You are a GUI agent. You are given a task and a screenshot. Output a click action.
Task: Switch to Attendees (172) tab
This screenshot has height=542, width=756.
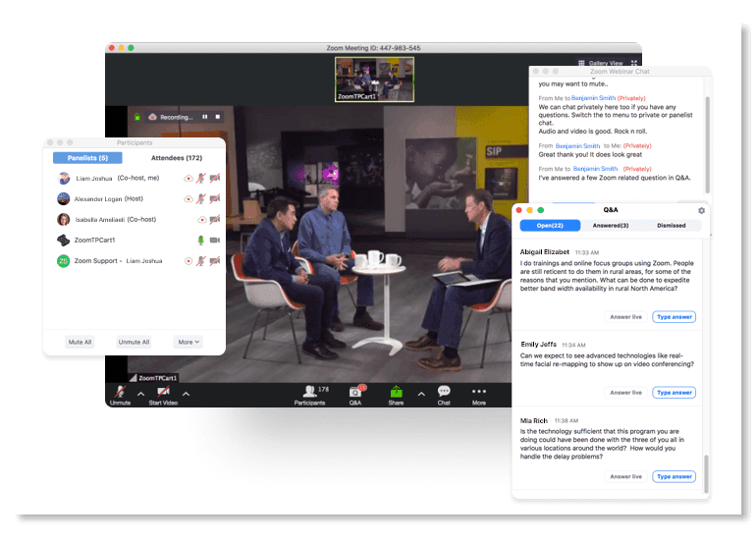pos(176,158)
